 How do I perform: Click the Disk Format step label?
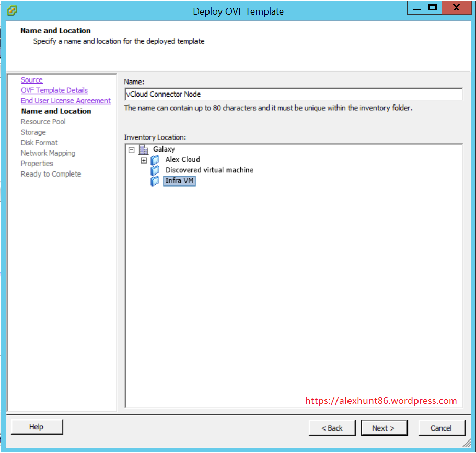(39, 143)
